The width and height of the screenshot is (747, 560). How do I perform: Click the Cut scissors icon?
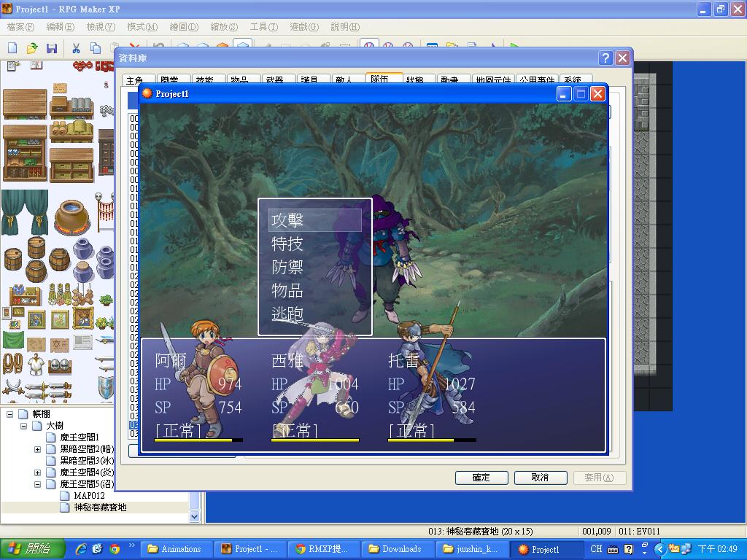pos(76,47)
